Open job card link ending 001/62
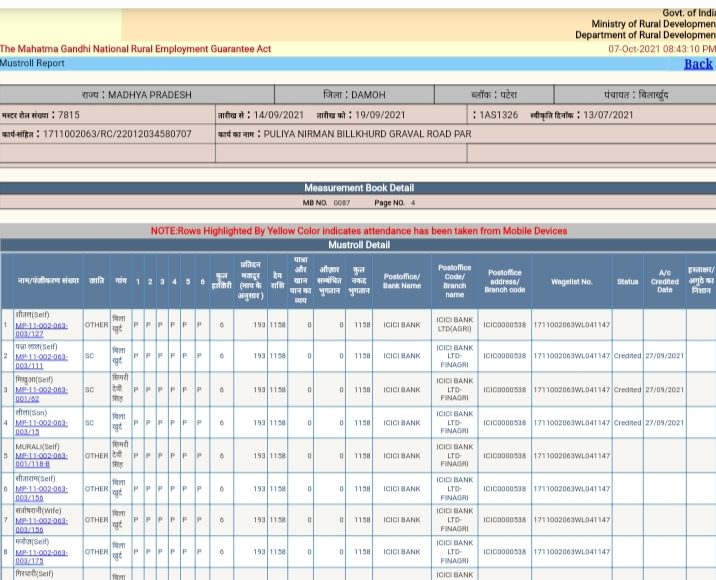 tap(41, 394)
